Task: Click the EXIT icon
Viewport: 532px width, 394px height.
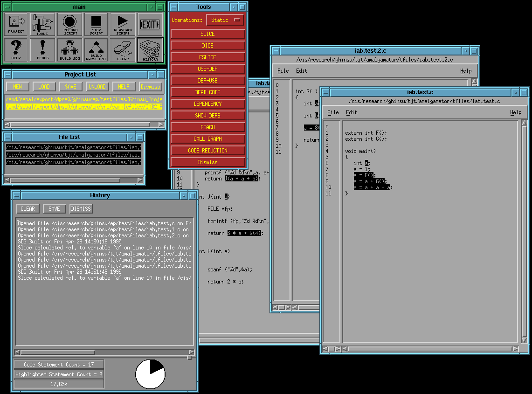Action: click(150, 24)
